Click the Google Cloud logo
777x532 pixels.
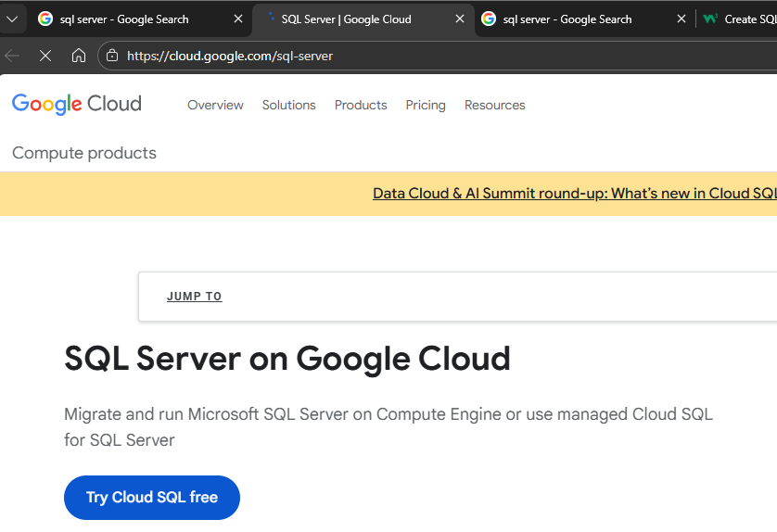(77, 104)
